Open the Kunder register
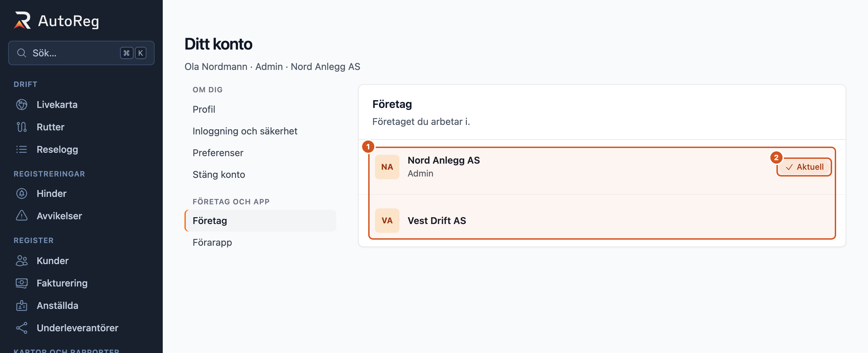 (81, 261)
